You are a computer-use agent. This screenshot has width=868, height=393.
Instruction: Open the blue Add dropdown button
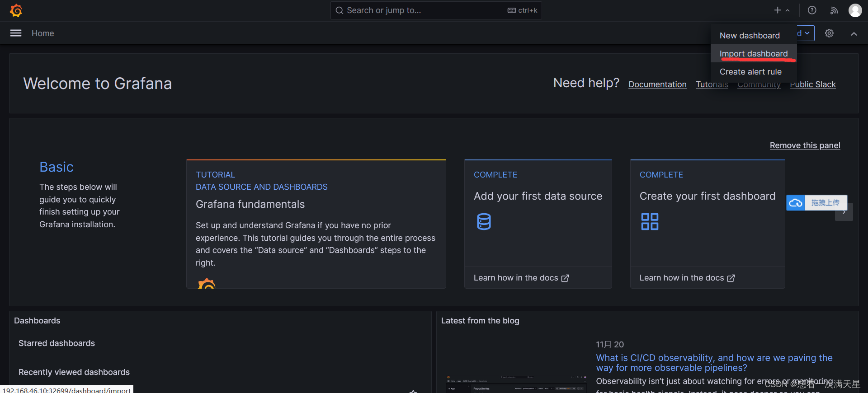point(805,33)
